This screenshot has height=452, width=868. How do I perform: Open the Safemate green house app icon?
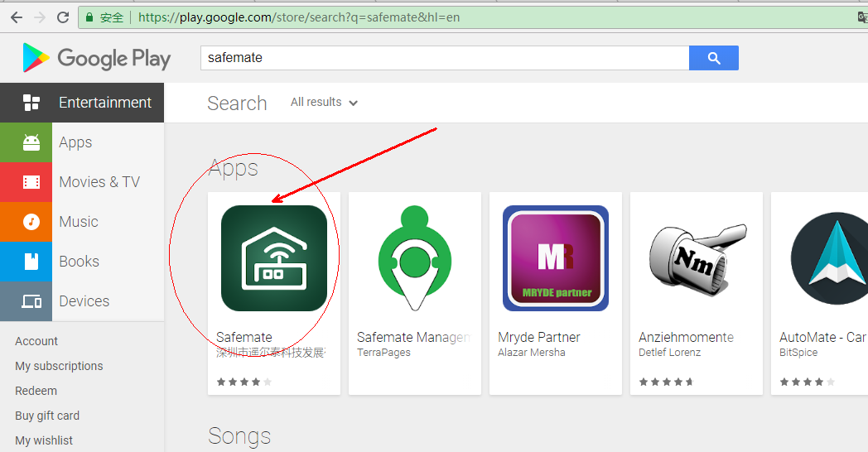click(x=274, y=258)
